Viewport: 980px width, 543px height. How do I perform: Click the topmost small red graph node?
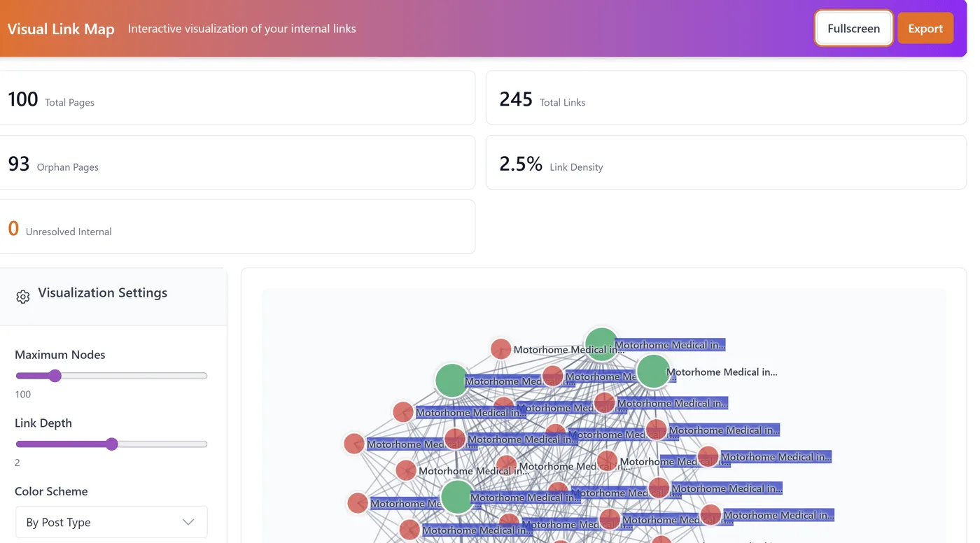tap(500, 348)
